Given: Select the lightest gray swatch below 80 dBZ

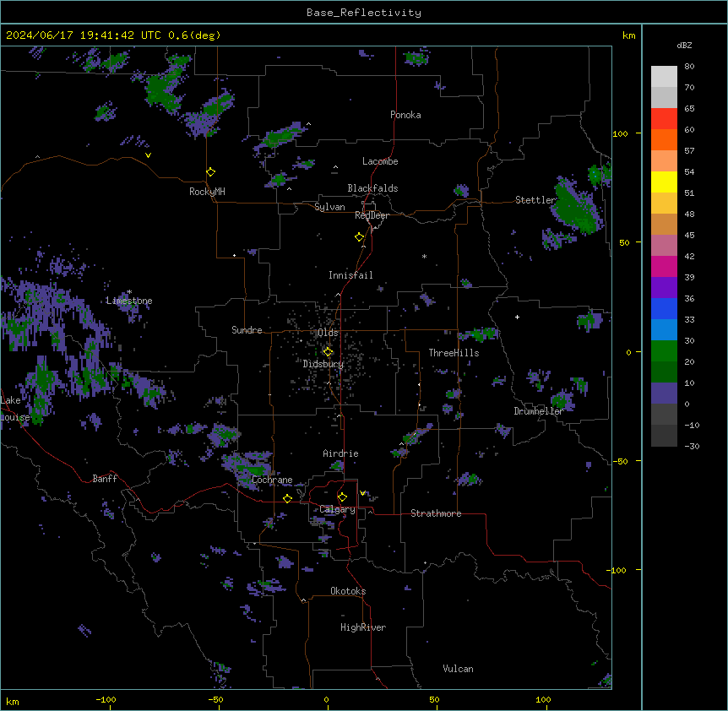Looking at the screenshot, I should pos(664,77).
